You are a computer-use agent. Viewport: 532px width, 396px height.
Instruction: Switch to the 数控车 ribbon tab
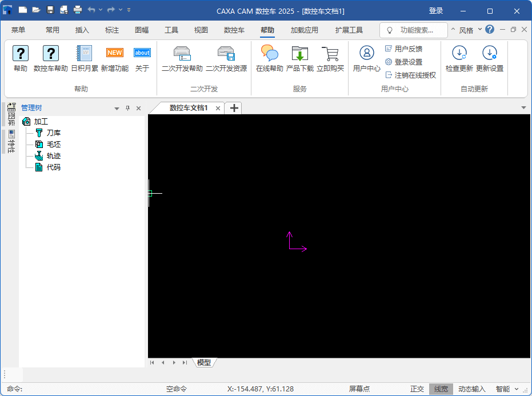234,30
